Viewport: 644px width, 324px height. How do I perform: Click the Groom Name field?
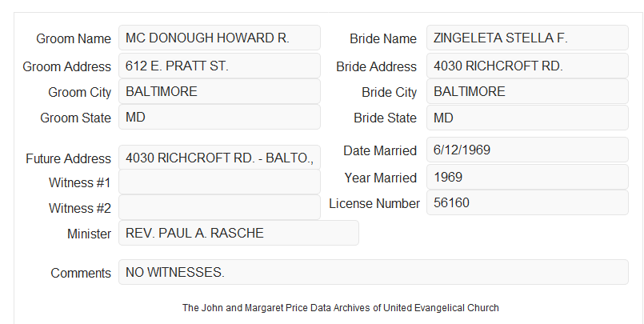[219, 38]
